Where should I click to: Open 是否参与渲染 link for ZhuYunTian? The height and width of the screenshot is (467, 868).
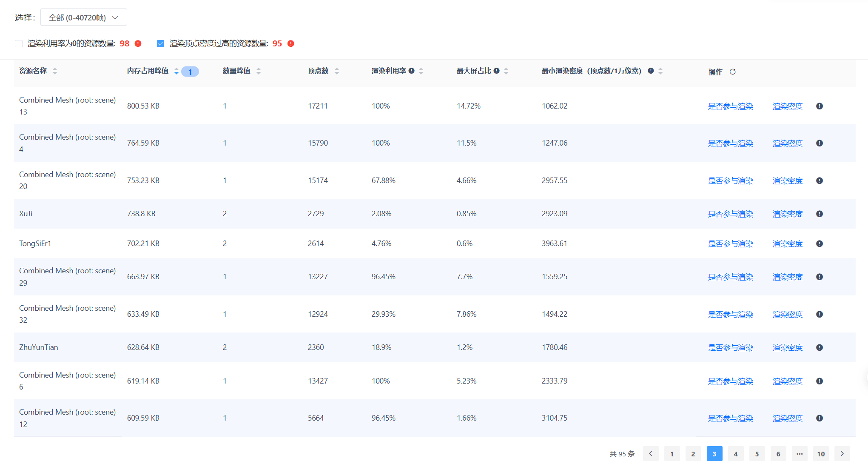pos(730,347)
